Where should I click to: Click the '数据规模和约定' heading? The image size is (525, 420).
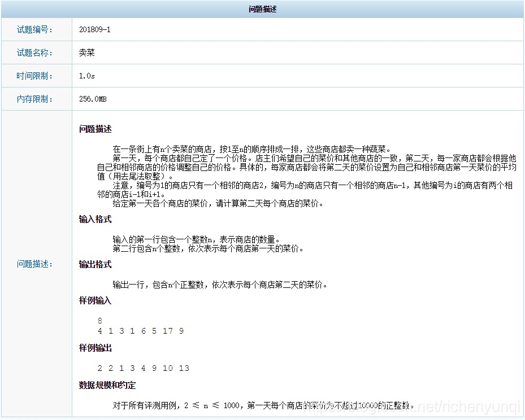[107, 385]
